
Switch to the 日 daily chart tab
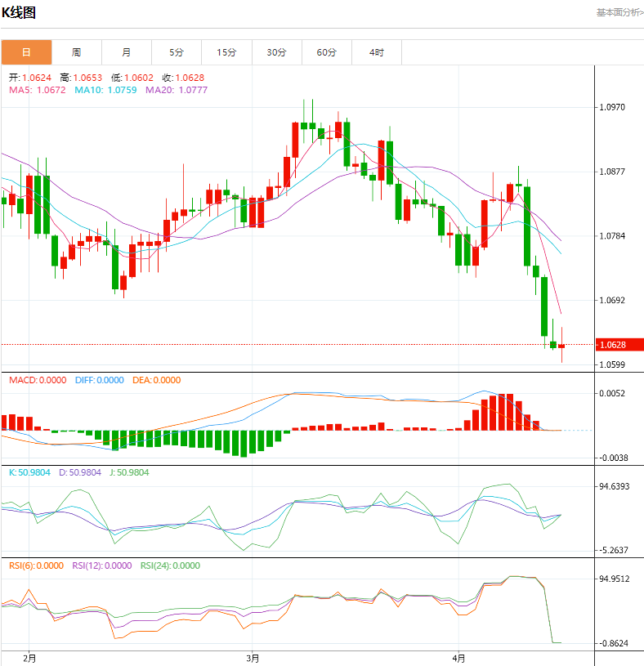coord(26,52)
